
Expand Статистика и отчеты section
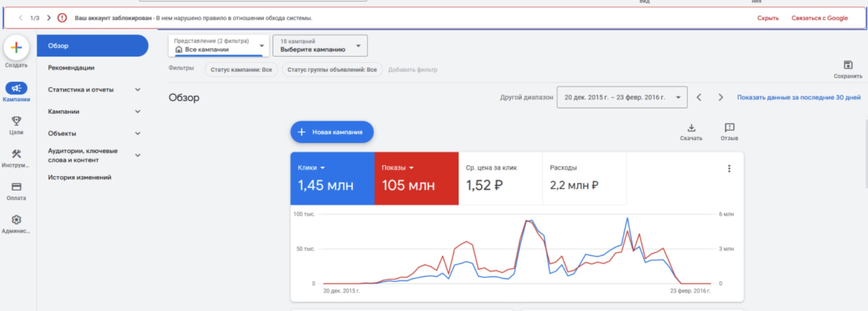(x=137, y=90)
